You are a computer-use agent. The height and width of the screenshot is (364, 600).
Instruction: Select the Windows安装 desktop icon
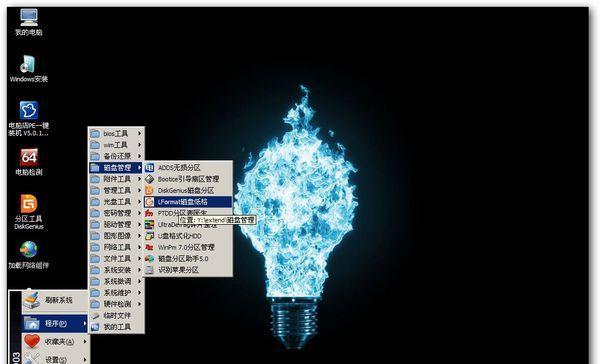pos(29,69)
